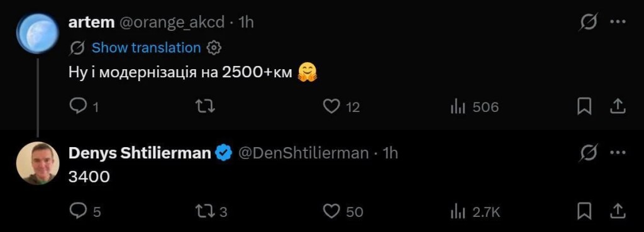Reply to Denys Shtilierman's tweet
This screenshot has width=644, height=232.
click(x=85, y=211)
